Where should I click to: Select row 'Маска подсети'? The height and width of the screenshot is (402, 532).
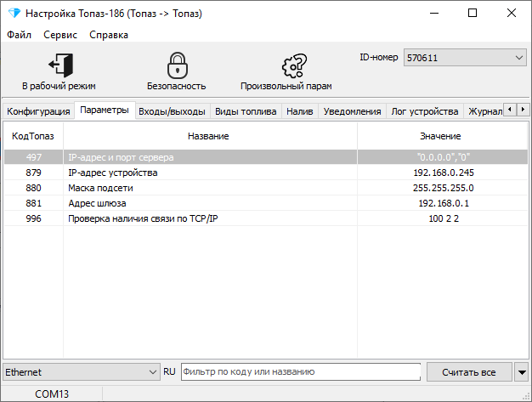click(x=266, y=188)
